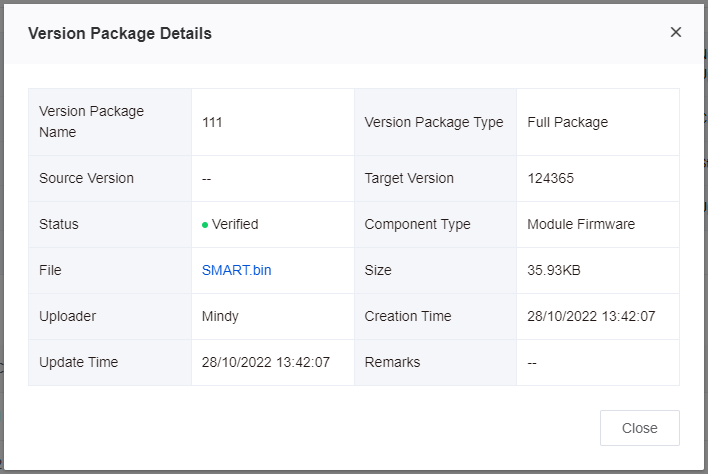This screenshot has height=474, width=708.
Task: Click the green Verified status dot
Action: 205,225
